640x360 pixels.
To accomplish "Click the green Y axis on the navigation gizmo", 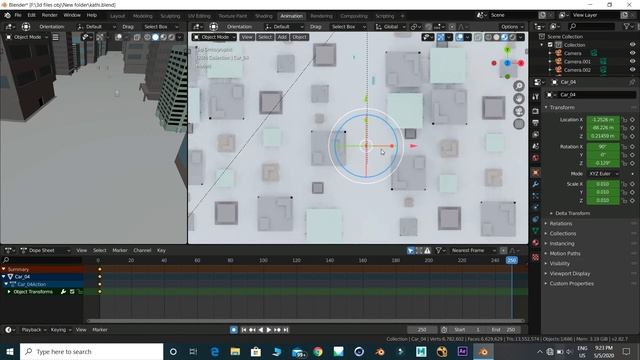I will pos(507,50).
